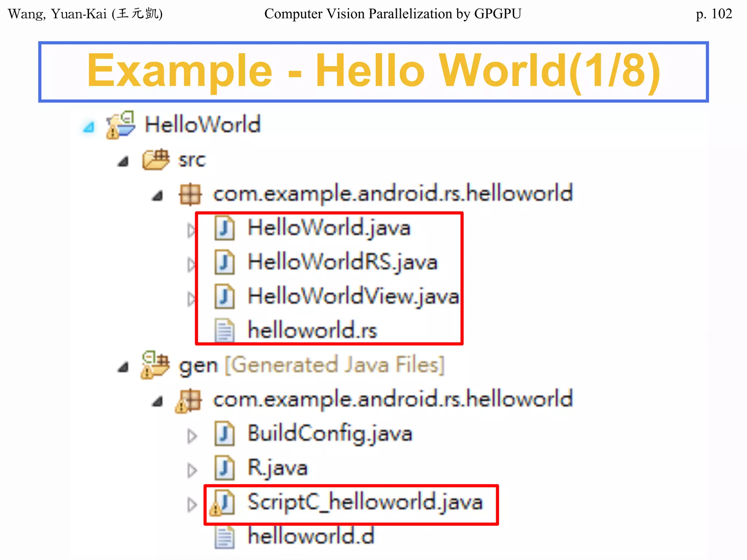This screenshot has height=560, width=747.
Task: Expand HelloWorld.java disclosure triangle
Action: click(191, 230)
